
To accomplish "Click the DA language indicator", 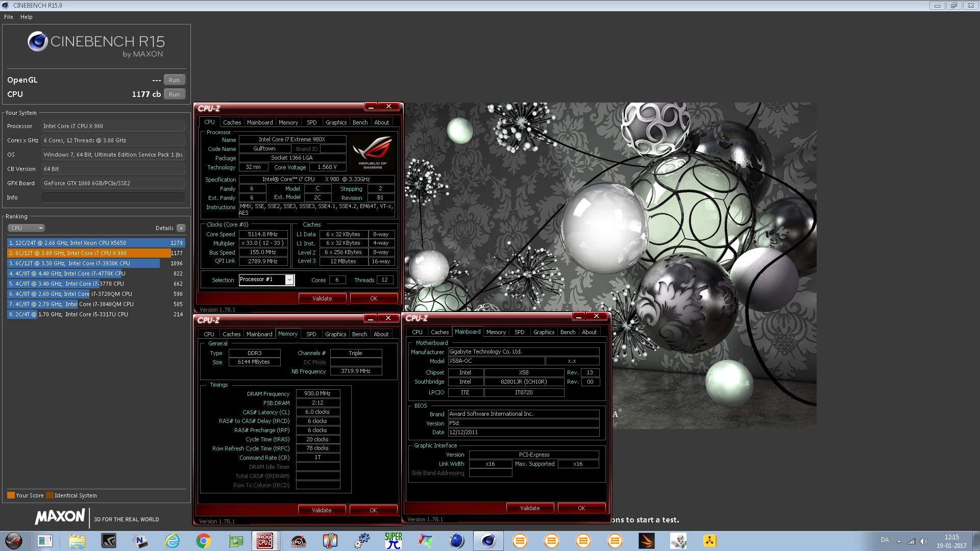I will pos(885,540).
